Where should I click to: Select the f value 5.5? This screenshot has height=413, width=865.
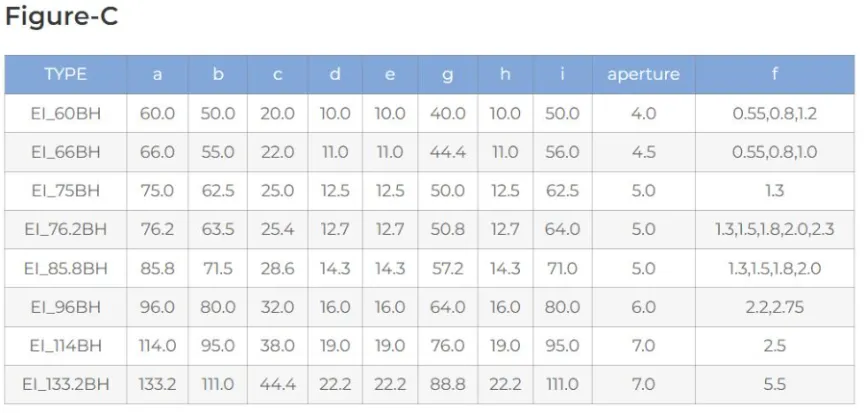774,384
